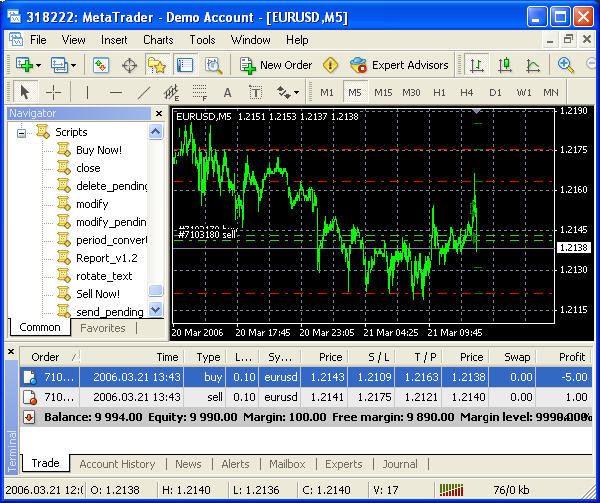Viewport: 600px width, 503px height.
Task: Switch chart to MN timeframe
Action: coord(551,93)
